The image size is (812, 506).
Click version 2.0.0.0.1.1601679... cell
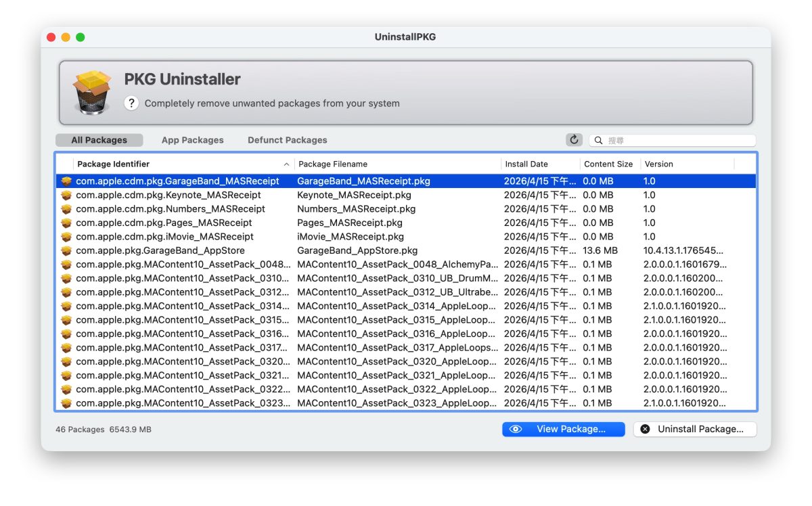coord(685,264)
